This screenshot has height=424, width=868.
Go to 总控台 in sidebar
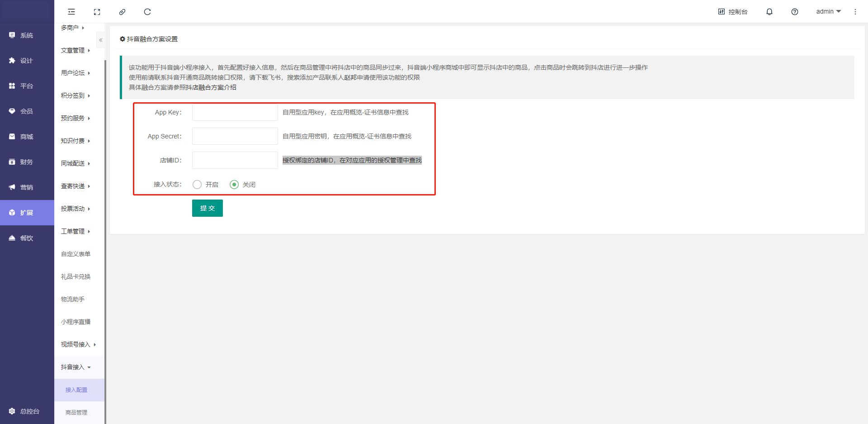pyautogui.click(x=27, y=411)
